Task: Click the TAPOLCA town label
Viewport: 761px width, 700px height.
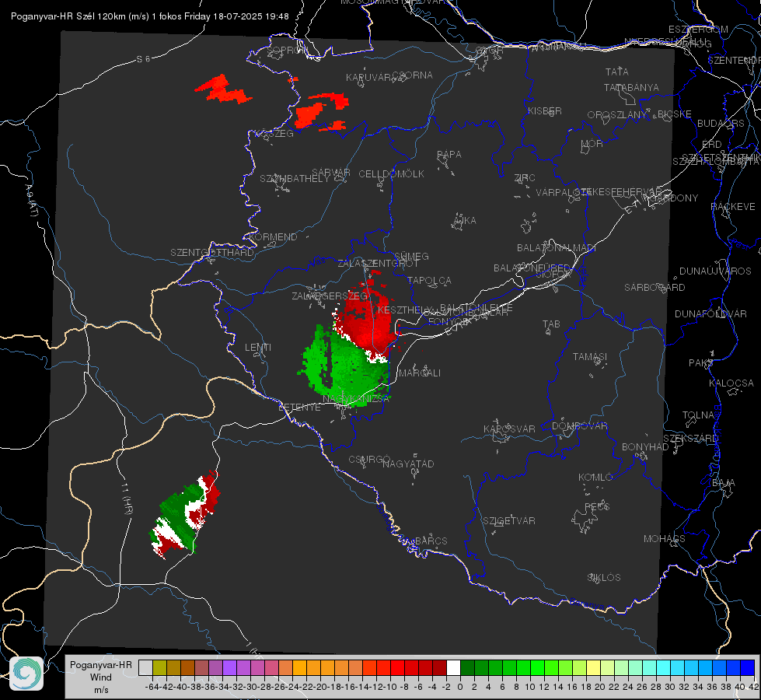Action: (429, 280)
